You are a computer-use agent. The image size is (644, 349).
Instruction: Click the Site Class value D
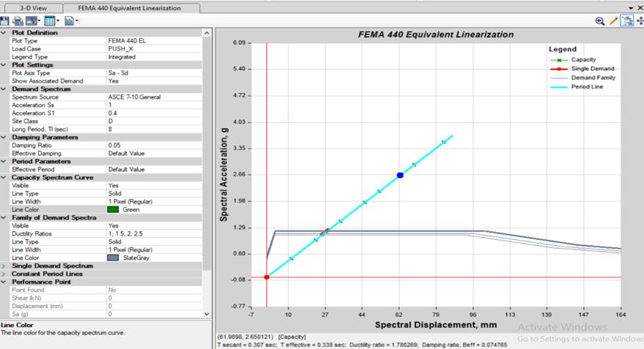click(154, 121)
